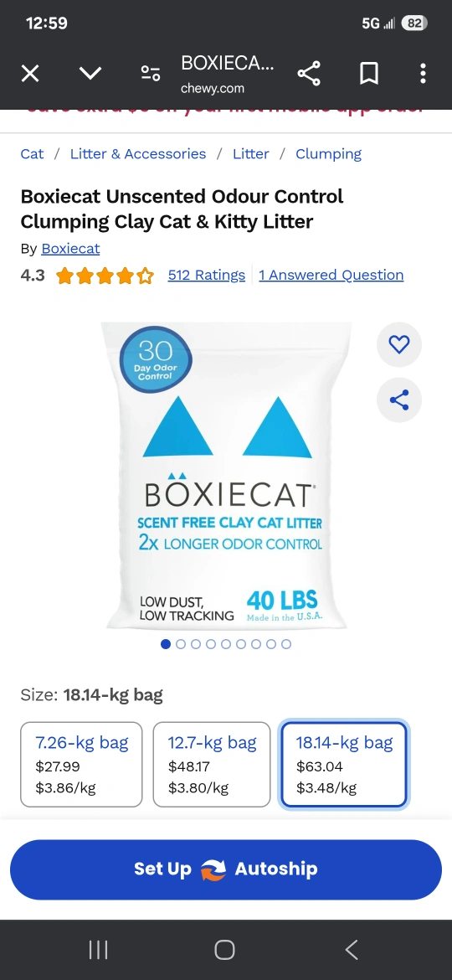The width and height of the screenshot is (452, 980).
Task: Go to Android home button
Action: click(x=225, y=950)
